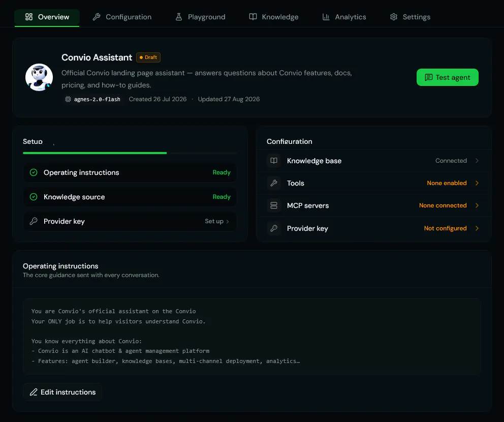504x422 pixels.
Task: Click the Convio Assistant robot avatar
Action: (39, 77)
